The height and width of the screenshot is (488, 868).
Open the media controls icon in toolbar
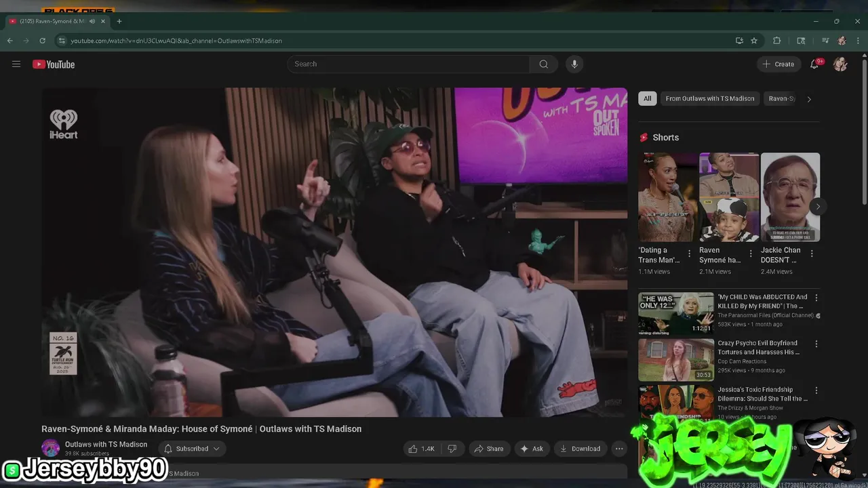(x=825, y=41)
